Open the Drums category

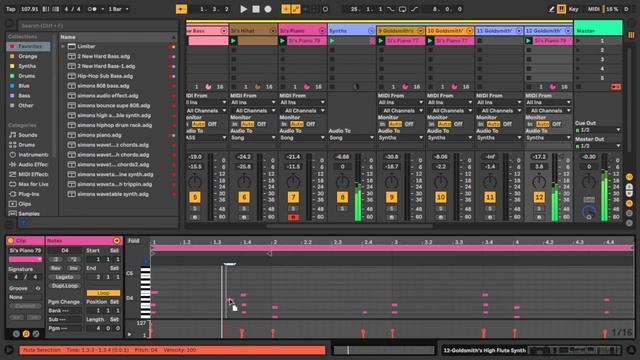(27, 145)
